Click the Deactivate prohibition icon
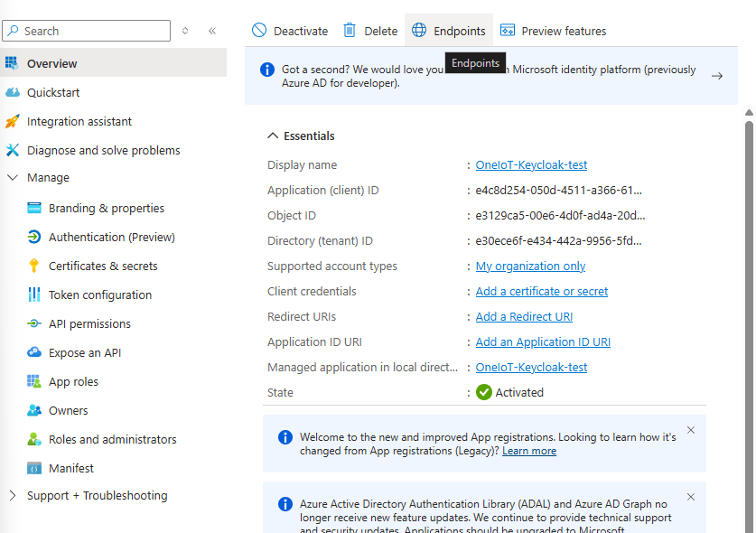This screenshot has height=533, width=756. coord(259,31)
